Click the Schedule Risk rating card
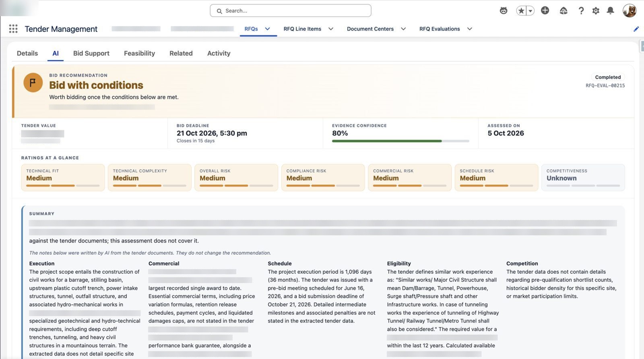 pos(497,177)
